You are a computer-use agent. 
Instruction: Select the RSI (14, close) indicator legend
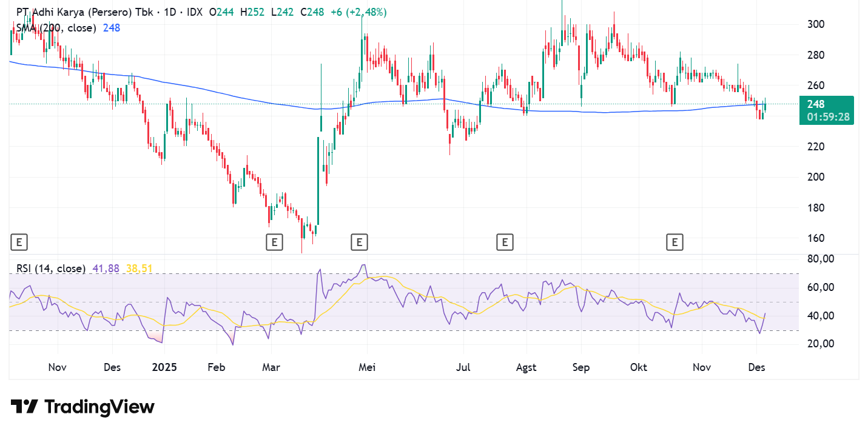51,268
